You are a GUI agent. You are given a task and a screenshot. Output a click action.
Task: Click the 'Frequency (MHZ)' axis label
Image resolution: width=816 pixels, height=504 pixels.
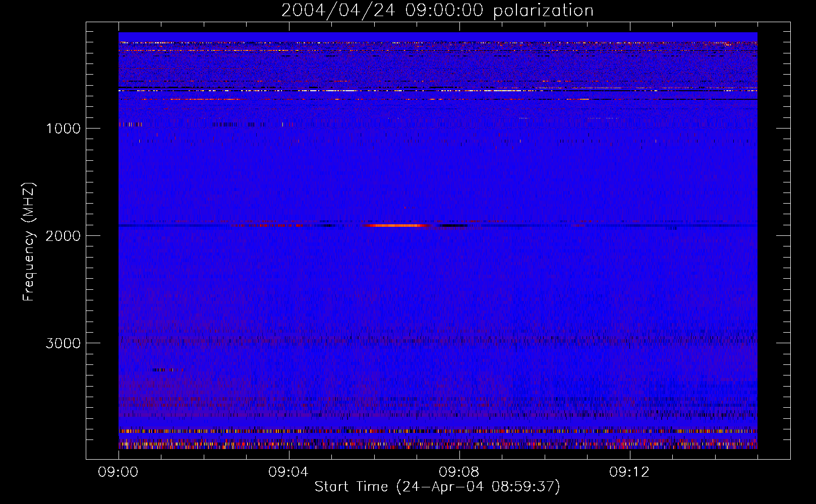pos(28,242)
